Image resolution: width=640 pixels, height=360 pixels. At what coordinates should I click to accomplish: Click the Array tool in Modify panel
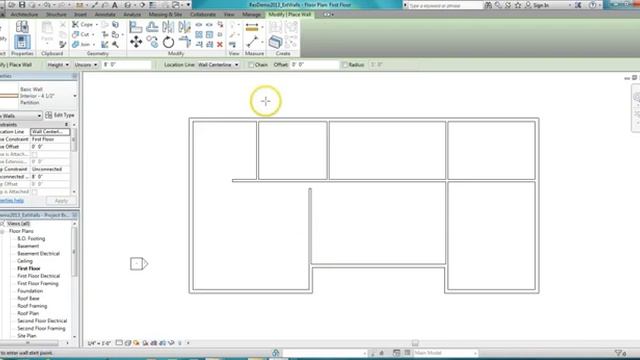pos(199,35)
